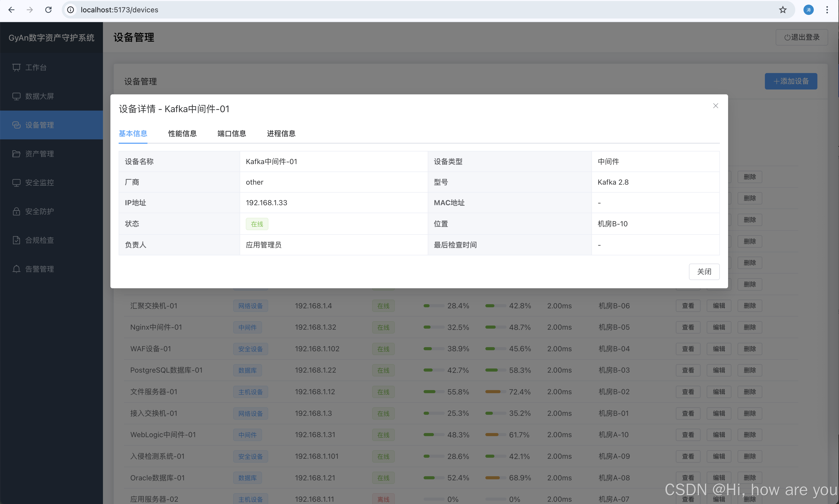The height and width of the screenshot is (504, 839).
Task: Click the alarm management bell icon
Action: point(16,269)
